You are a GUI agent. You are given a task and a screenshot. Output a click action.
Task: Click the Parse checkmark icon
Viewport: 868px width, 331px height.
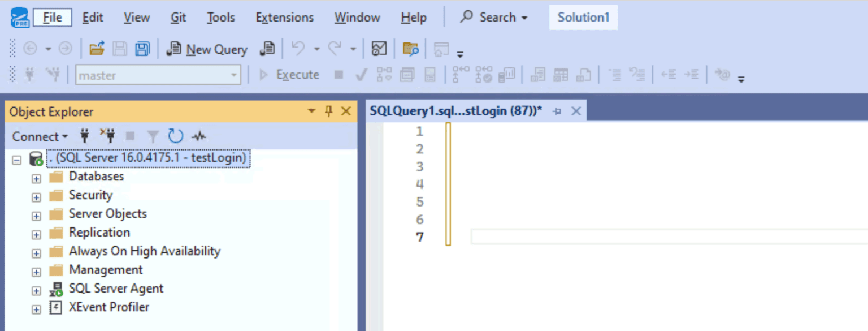[x=362, y=74]
